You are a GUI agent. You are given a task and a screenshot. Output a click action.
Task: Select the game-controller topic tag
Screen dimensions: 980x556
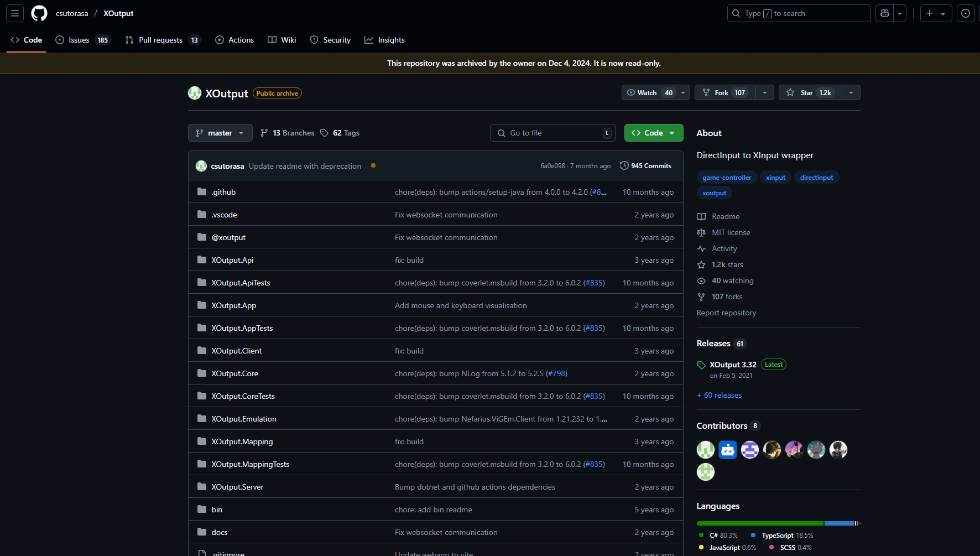click(727, 178)
